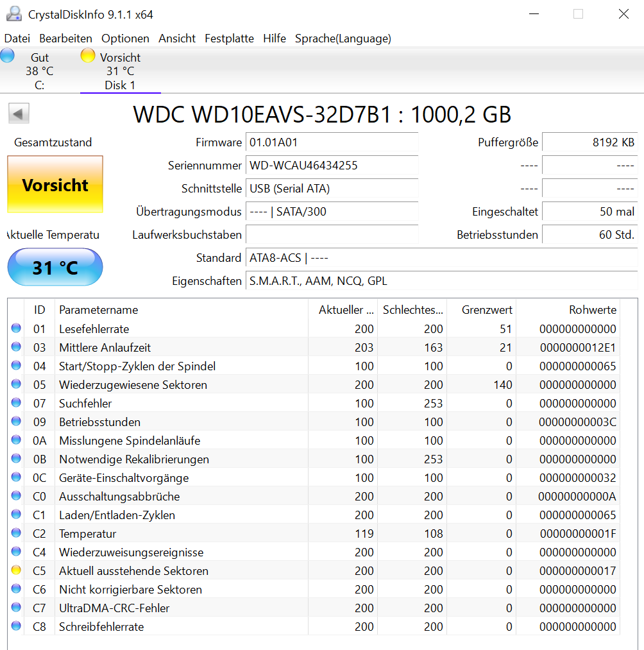Switch to the Disk 1 tab
This screenshot has height=650, width=644.
click(120, 71)
